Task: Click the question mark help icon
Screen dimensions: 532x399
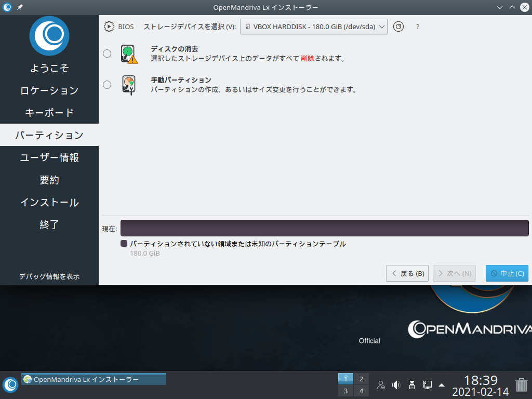Action: point(418,27)
